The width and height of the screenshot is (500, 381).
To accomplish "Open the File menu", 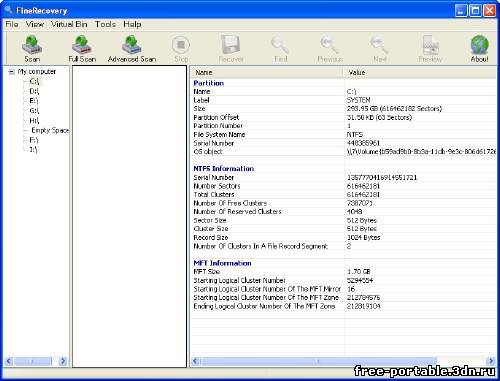I will click(x=12, y=24).
